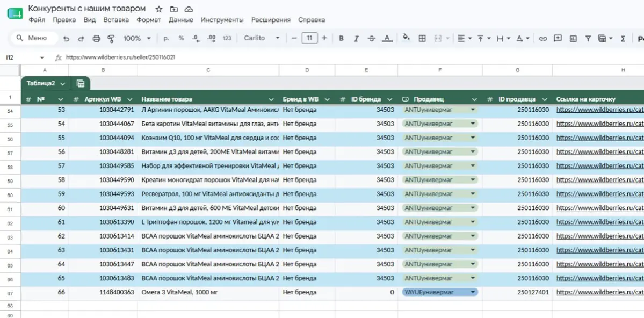644x318 pixels.
Task: Open horizontal align options
Action: click(x=464, y=38)
